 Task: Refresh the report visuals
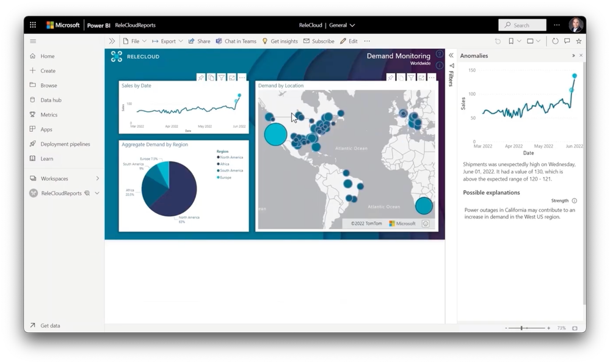(x=555, y=41)
